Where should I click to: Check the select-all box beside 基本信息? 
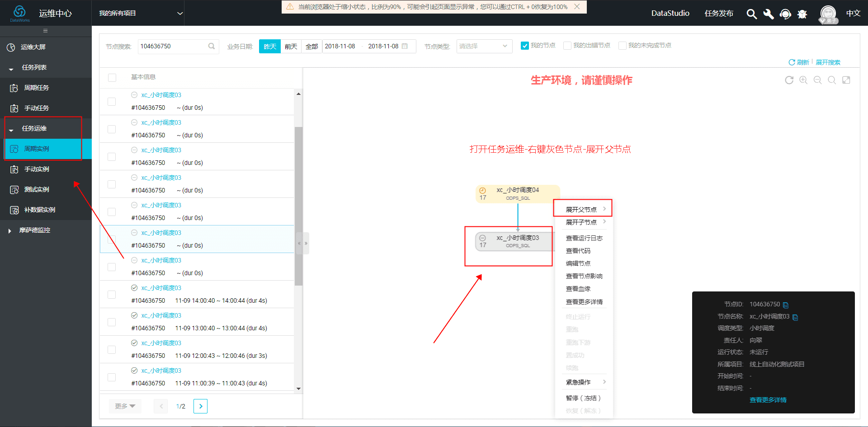[x=112, y=78]
